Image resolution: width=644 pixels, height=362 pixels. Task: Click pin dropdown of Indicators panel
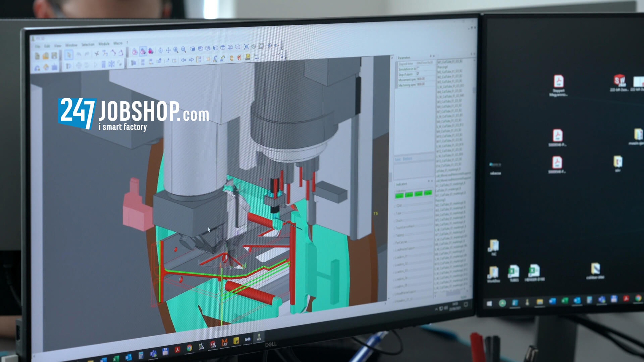click(x=429, y=181)
